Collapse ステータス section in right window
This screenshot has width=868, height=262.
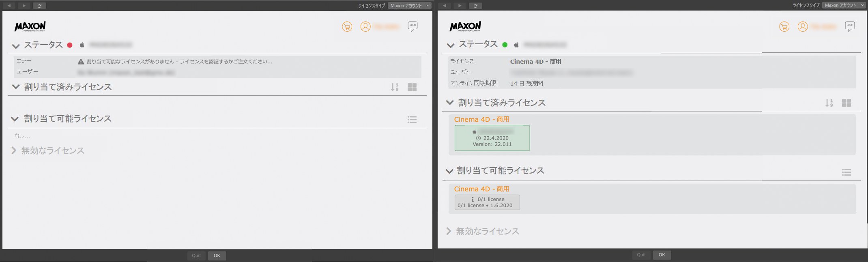point(451,45)
